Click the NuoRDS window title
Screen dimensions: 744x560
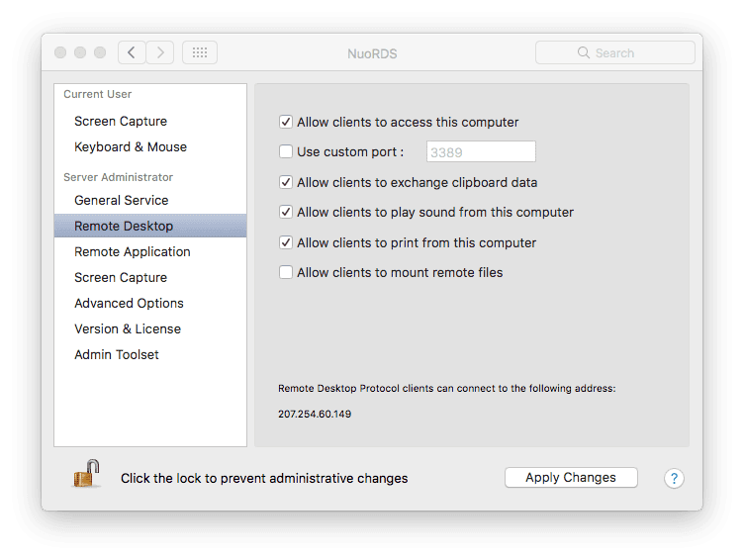pyautogui.click(x=372, y=53)
